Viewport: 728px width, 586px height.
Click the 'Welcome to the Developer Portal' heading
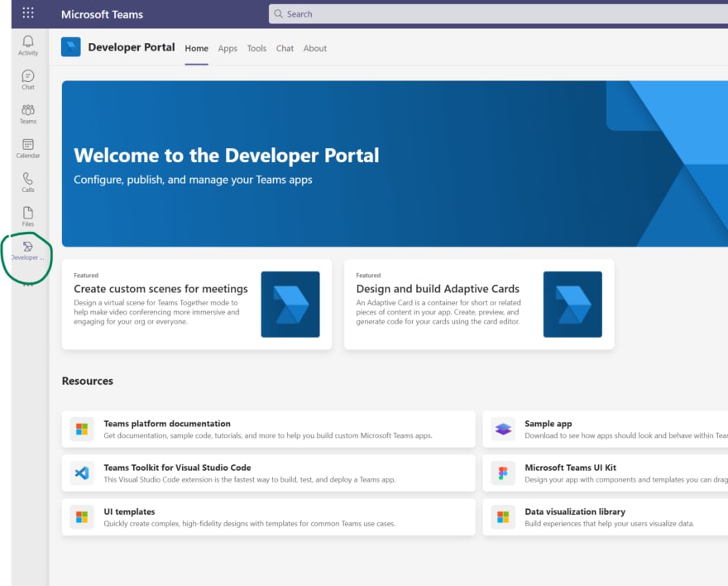tap(227, 156)
